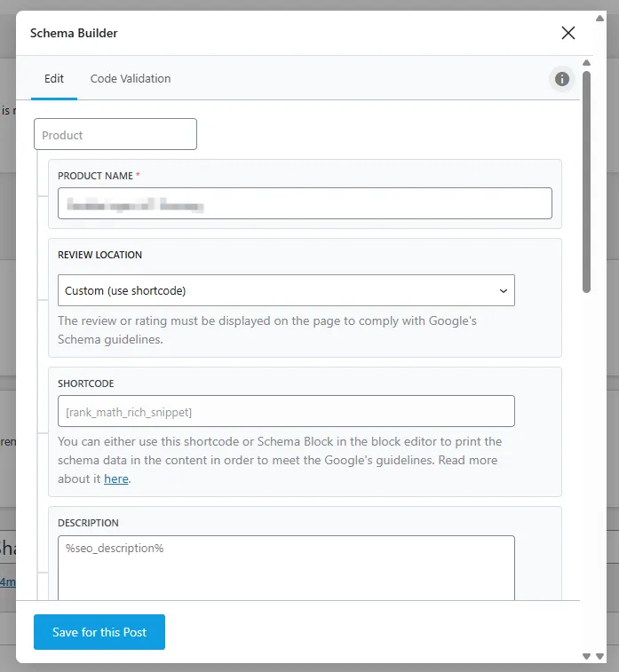Open the schema info icon
This screenshot has height=672, width=619.
562,79
